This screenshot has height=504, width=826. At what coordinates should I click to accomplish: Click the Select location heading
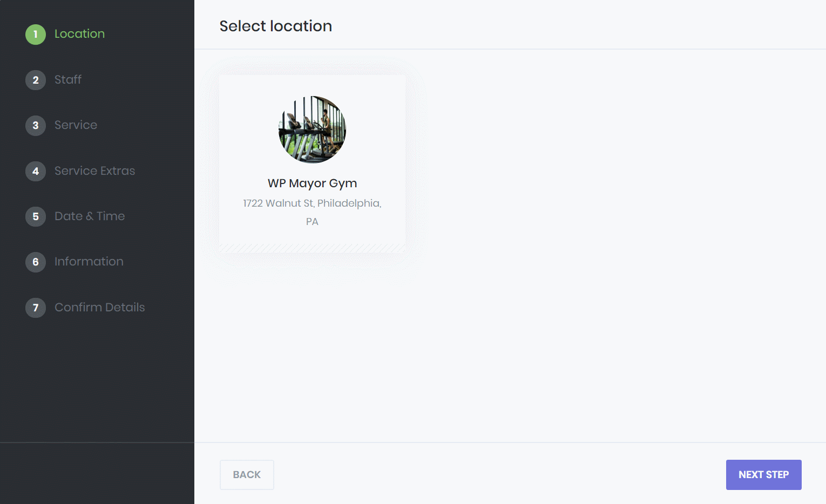point(275,26)
